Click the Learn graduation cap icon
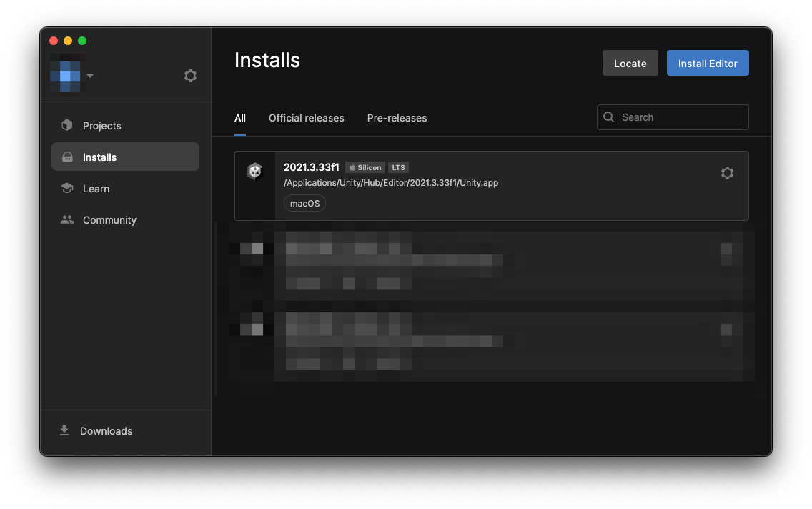Screen dimensions: 812x509 [66, 188]
